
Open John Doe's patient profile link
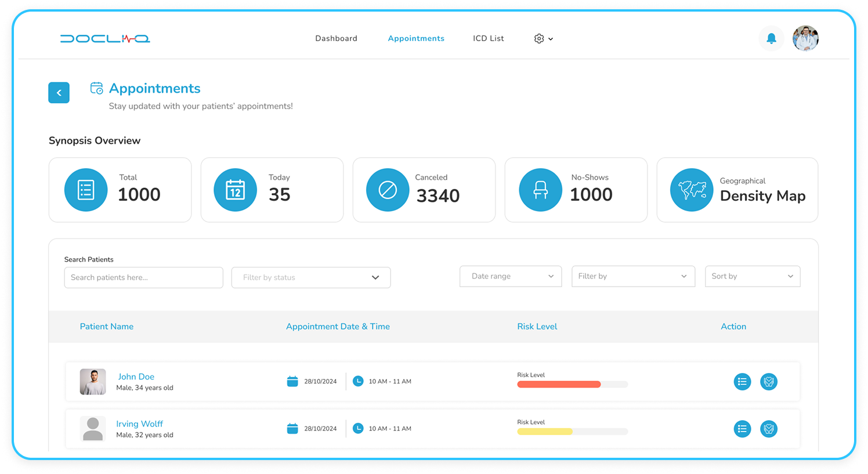[136, 377]
